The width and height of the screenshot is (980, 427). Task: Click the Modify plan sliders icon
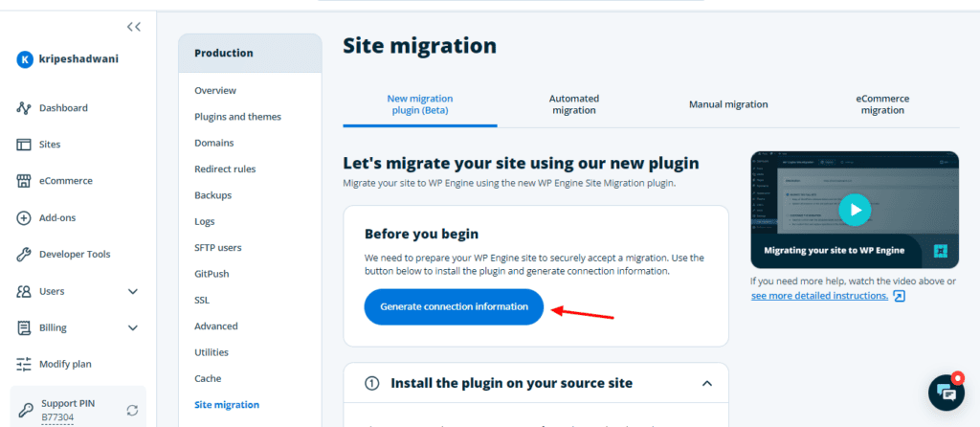pos(23,364)
